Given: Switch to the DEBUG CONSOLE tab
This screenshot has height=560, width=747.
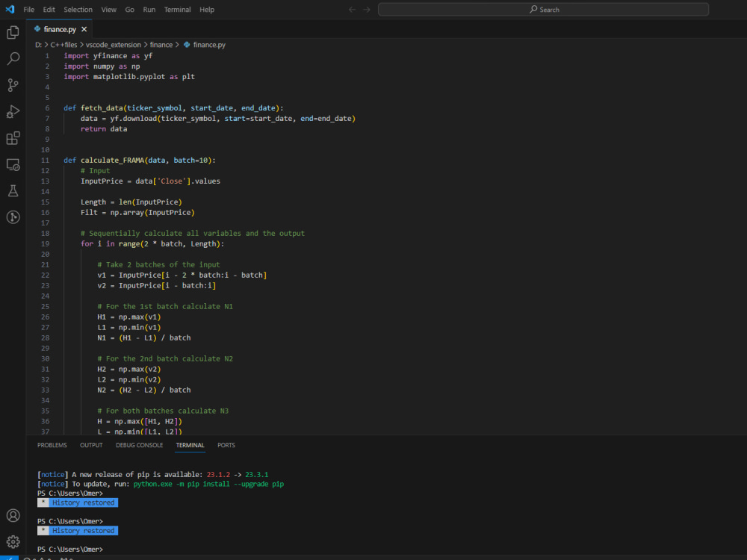Looking at the screenshot, I should pyautogui.click(x=139, y=444).
